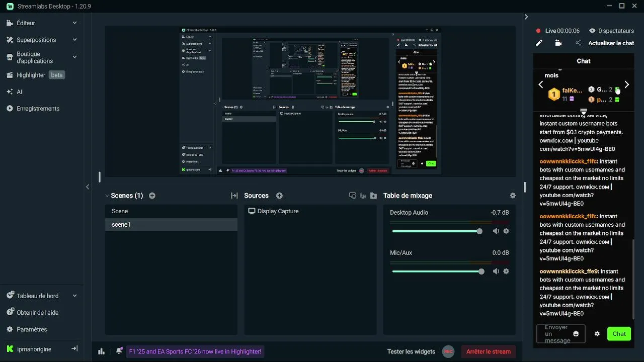Collapse the left sidebar using the arrow handle

point(88,187)
